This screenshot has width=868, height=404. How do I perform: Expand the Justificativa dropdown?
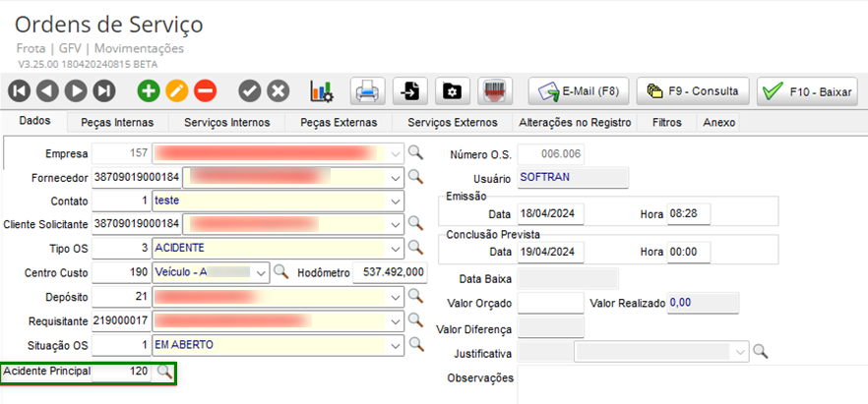pos(741,352)
